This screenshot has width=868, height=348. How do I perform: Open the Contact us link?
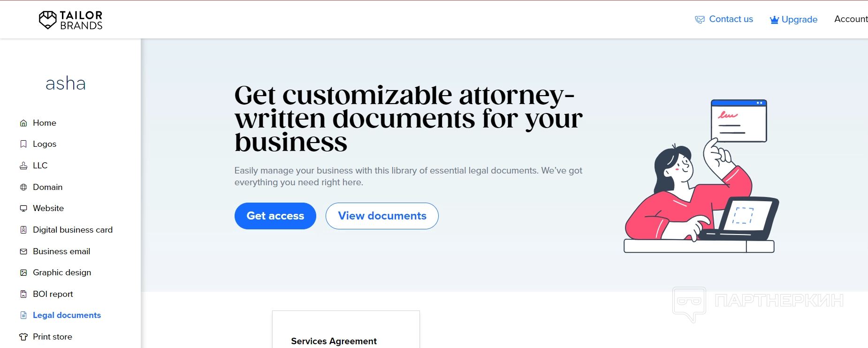[731, 19]
